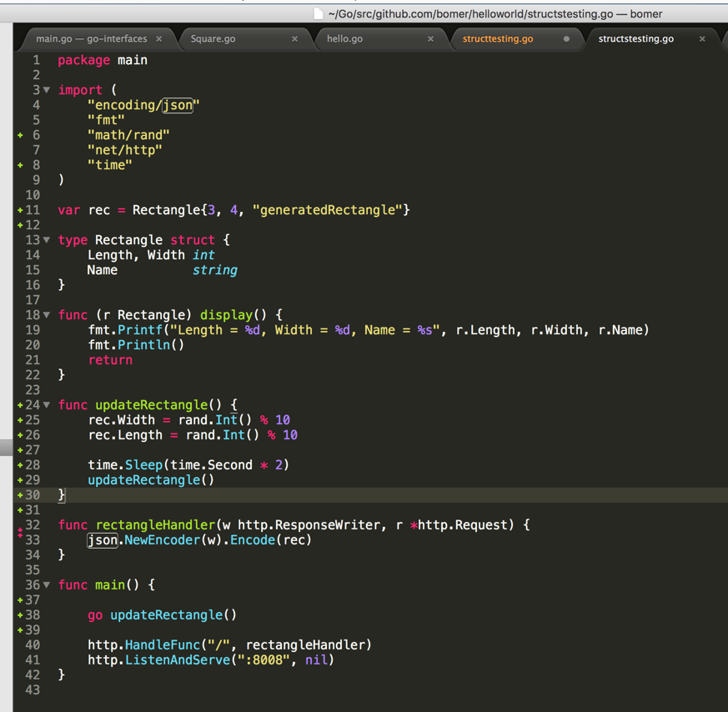728x712 pixels.
Task: Collapse the main function fold triangle
Action: tap(46, 585)
